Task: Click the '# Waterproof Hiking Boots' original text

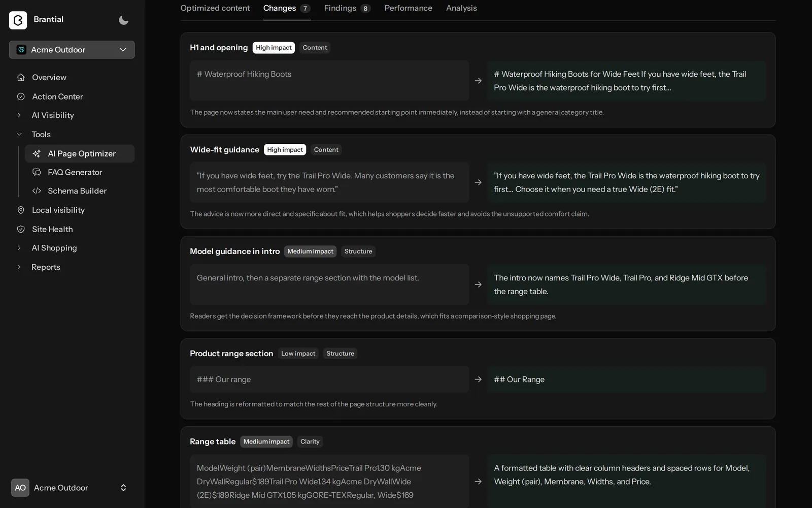Action: 244,74
